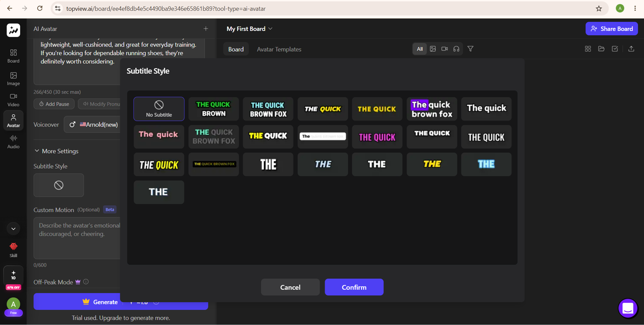Collapse the More Settings section
Screen dimensions: 644x325
pos(56,151)
